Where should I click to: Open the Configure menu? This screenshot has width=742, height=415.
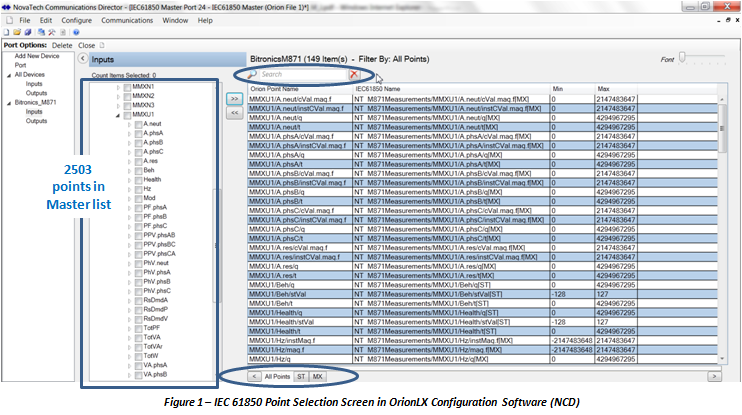pos(77,20)
